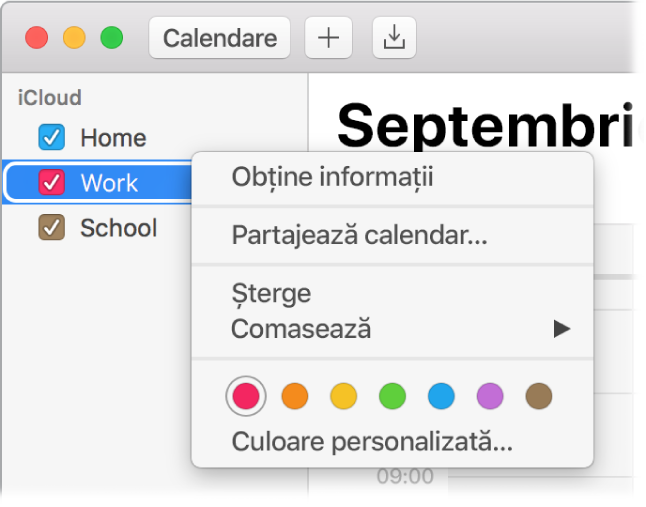Viewport: 646px width, 507px height.
Task: Pick the orange color swatch
Action: 295,396
